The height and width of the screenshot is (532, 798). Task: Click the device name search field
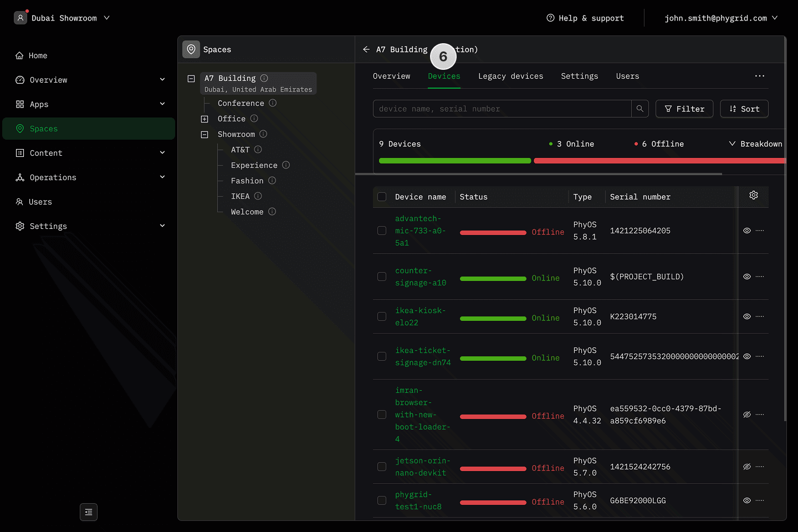tap(502, 109)
